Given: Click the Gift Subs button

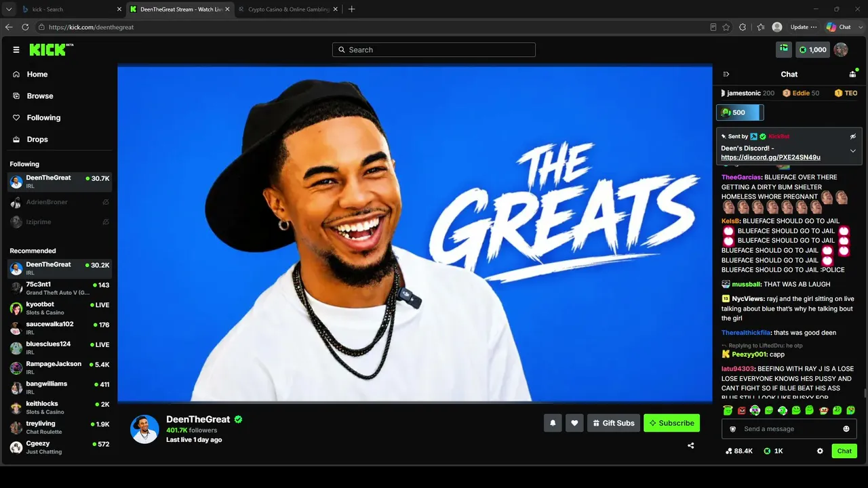Looking at the screenshot, I should tap(613, 423).
